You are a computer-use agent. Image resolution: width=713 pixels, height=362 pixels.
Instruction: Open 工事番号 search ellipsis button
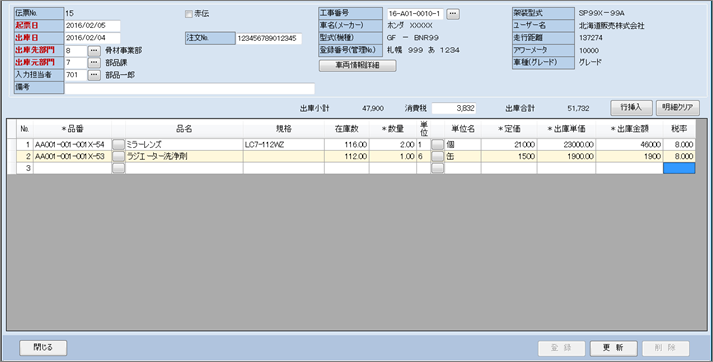point(452,14)
